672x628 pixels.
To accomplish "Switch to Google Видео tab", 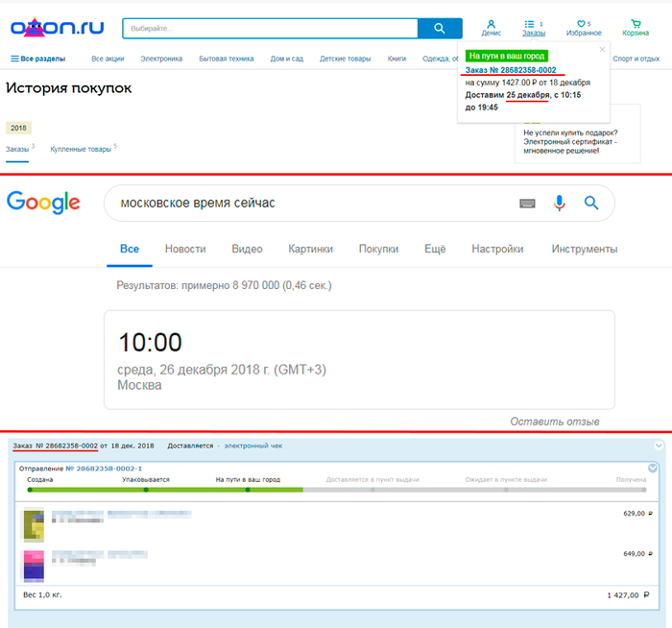I will (247, 249).
